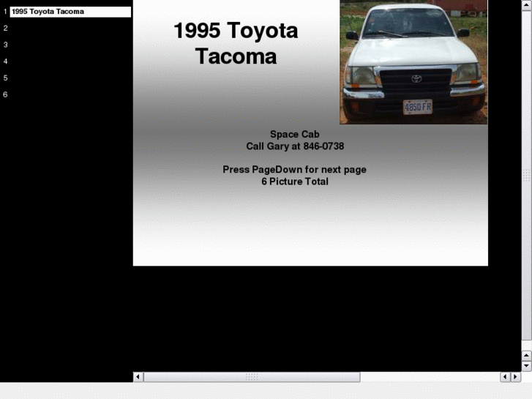Viewport: 532px width, 399px height.
Task: Click the vertical scrollbar up arrow at top
Action: pyautogui.click(x=527, y=5)
